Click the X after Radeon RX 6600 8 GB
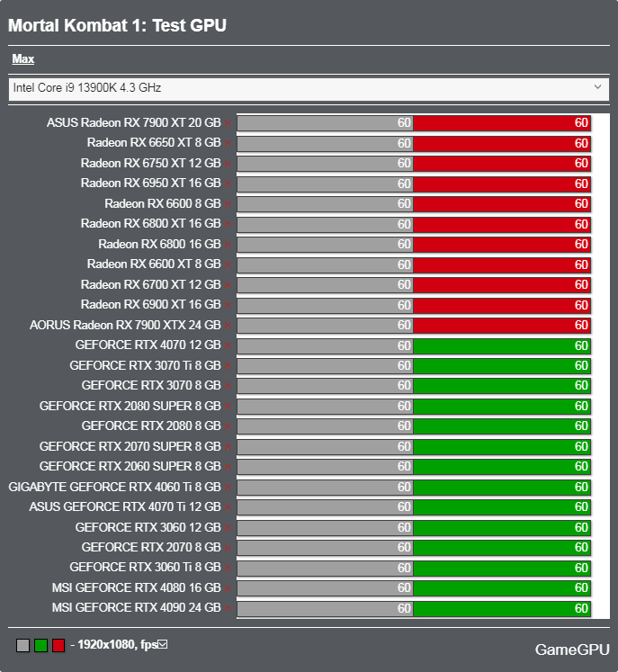This screenshot has width=618, height=672. 228,204
